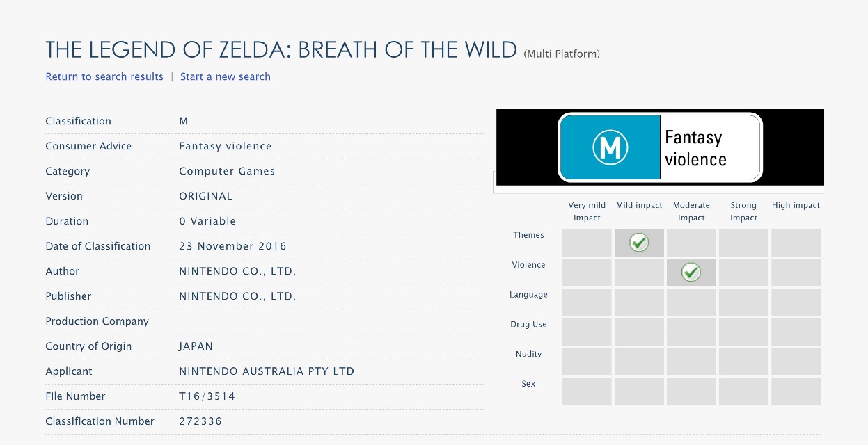Click the Applicant Nintendo Australia Pty Ltd text
This screenshot has height=445, width=868.
(267, 371)
